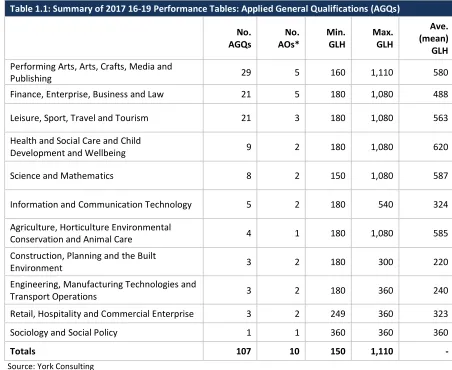Click average GLH value 488
452x370 pixels.
coord(440,94)
